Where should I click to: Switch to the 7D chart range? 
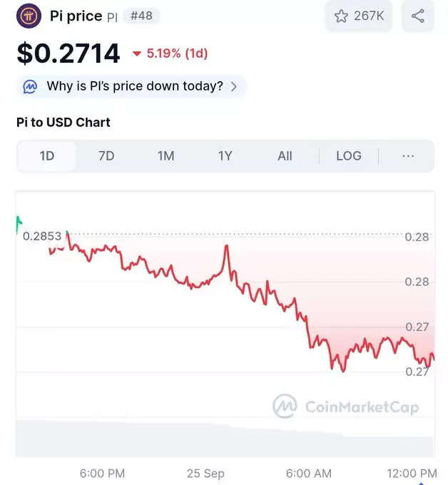(x=106, y=156)
